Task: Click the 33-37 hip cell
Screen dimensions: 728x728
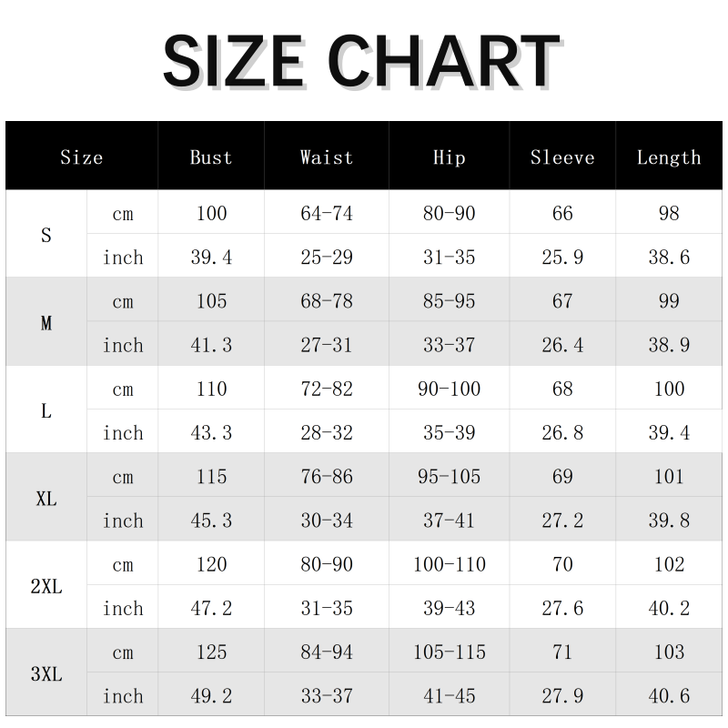Action: [x=449, y=345]
